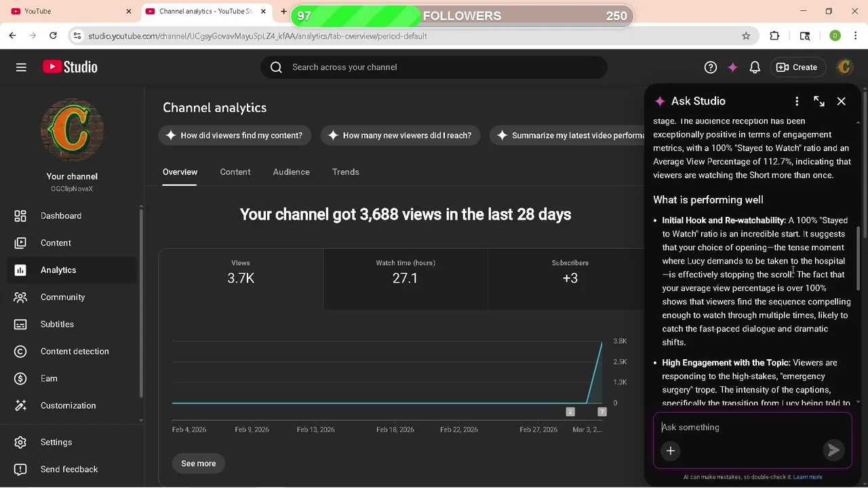The width and height of the screenshot is (868, 488).
Task: Click 'Summarize my latest video' chip
Action: tap(568, 136)
